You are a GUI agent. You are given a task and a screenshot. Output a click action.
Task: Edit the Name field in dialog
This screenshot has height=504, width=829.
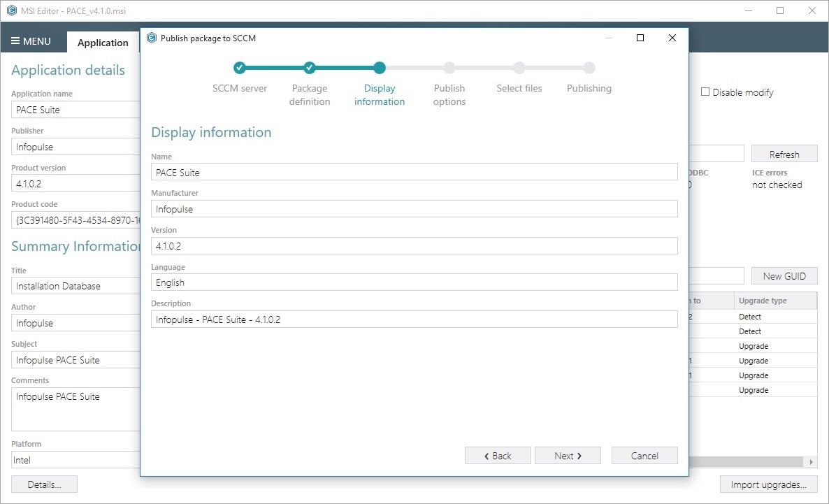click(x=414, y=172)
